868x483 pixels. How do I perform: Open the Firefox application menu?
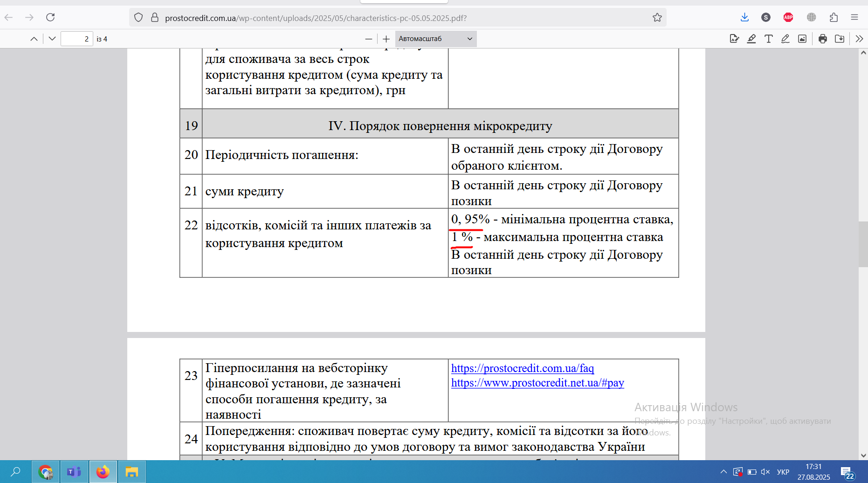(x=854, y=17)
